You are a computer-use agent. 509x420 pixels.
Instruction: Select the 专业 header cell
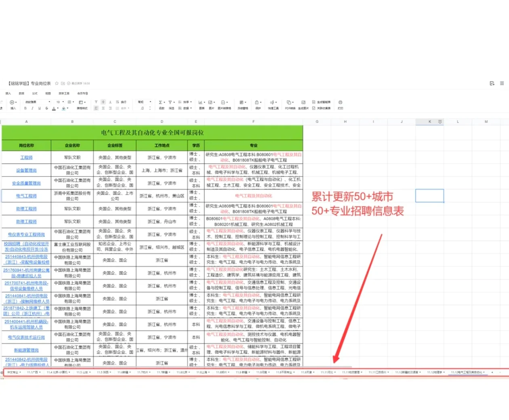point(253,145)
